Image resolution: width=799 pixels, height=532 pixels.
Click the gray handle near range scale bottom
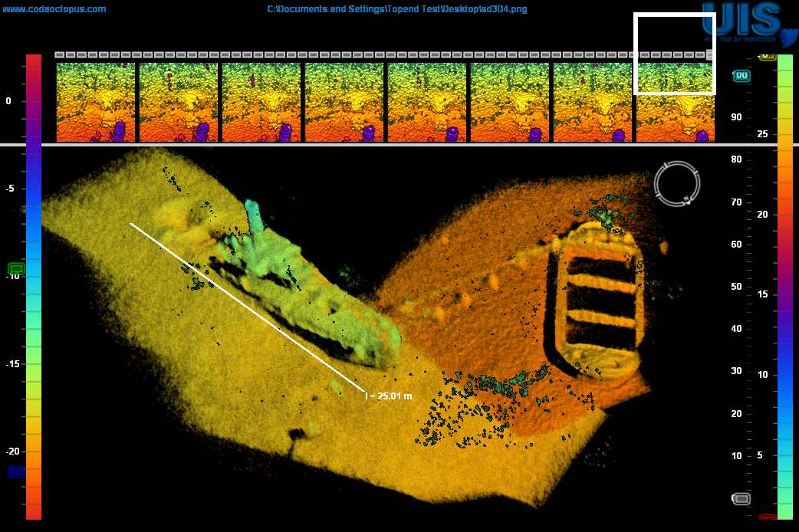click(741, 499)
